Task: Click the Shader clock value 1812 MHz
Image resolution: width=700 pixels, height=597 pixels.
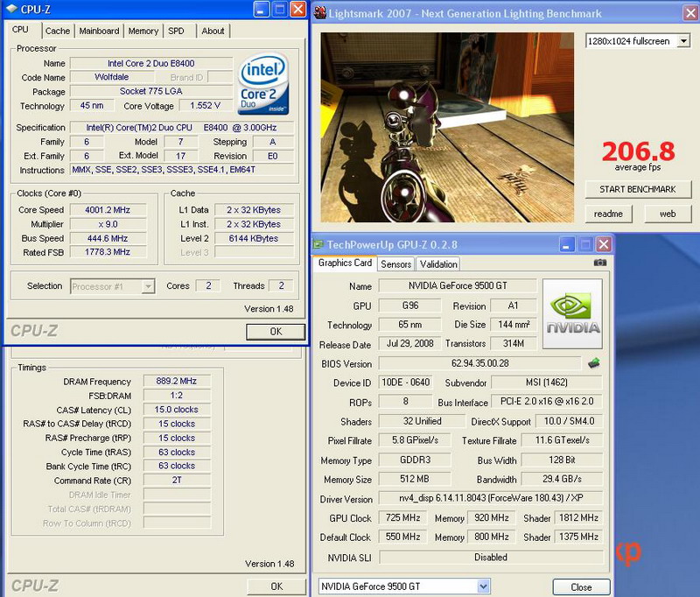Action: click(x=578, y=518)
